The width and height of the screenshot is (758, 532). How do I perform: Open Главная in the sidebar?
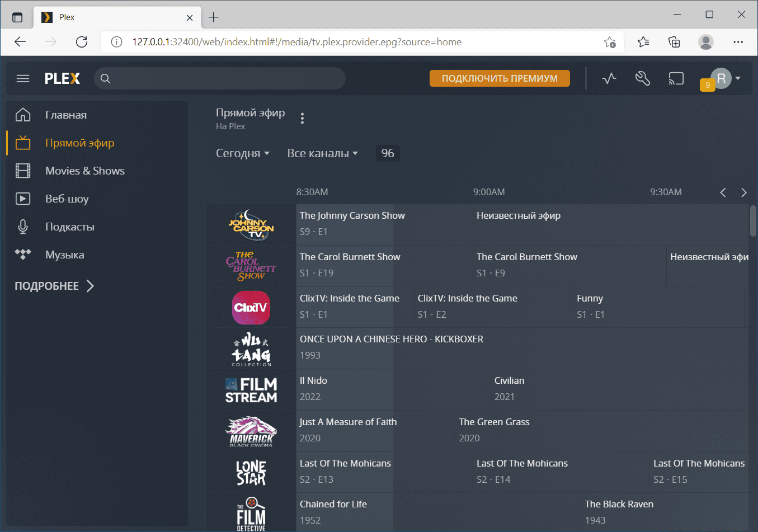[x=66, y=115]
